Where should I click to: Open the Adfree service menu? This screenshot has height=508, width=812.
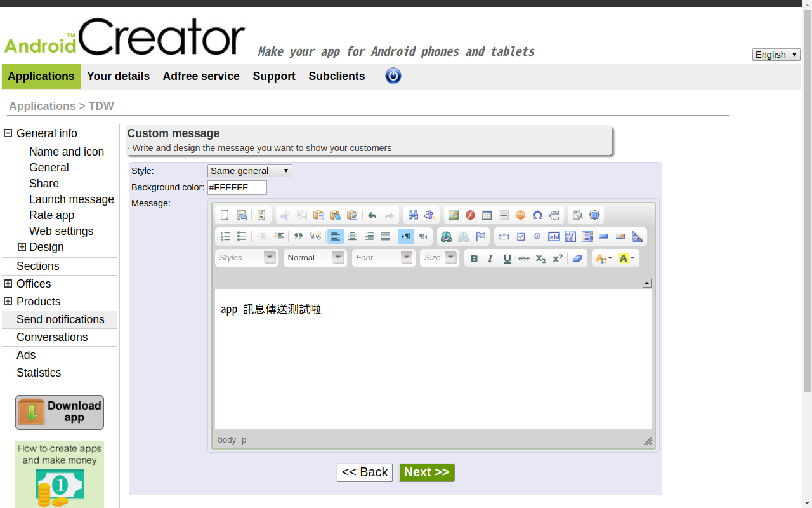[201, 76]
